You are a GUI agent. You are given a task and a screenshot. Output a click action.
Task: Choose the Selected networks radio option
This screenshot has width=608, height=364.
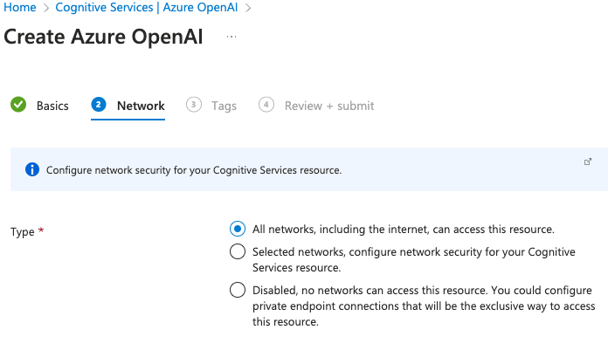coord(237,252)
